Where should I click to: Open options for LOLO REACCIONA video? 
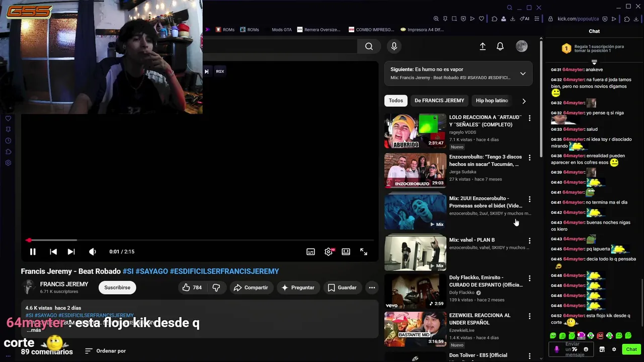529,118
